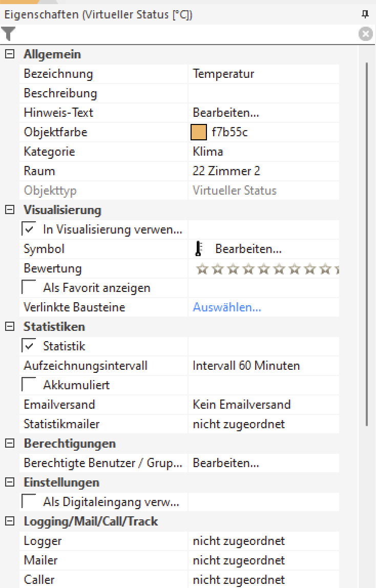
Task: Collapse the Visualisierung section
Action: pos(9,209)
